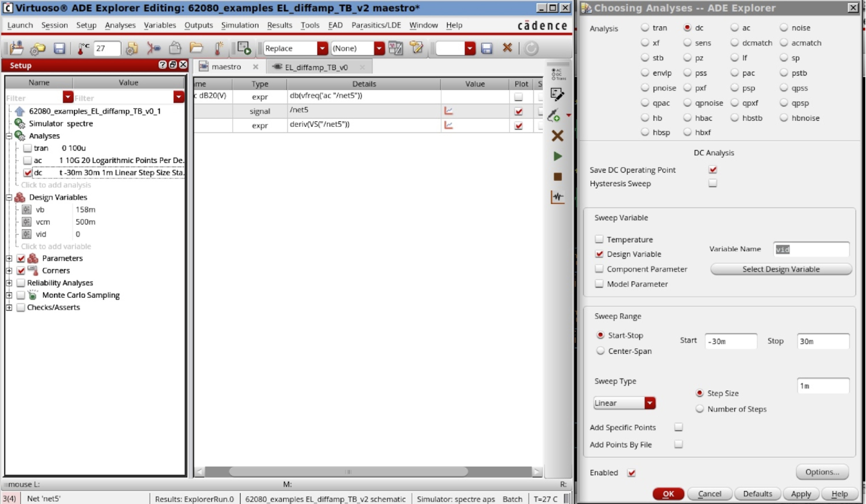Image resolution: width=866 pixels, height=504 pixels.
Task: Click the Edit outputs pencil icon
Action: click(x=557, y=94)
